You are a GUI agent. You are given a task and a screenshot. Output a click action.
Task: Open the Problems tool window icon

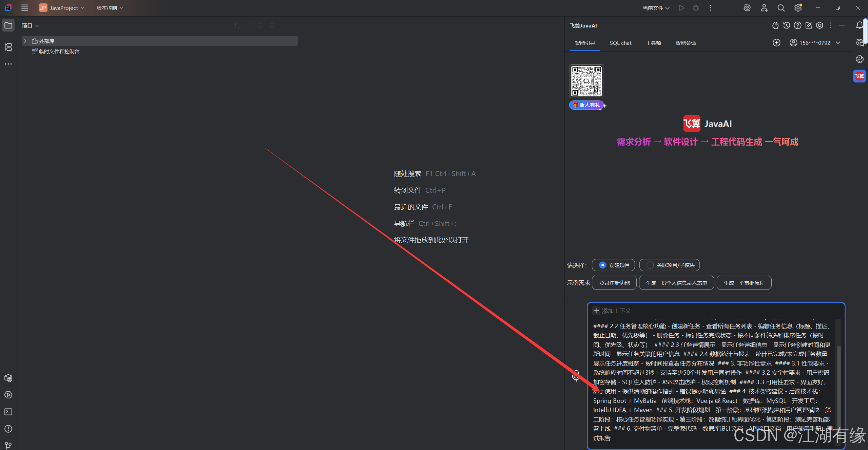coord(8,429)
